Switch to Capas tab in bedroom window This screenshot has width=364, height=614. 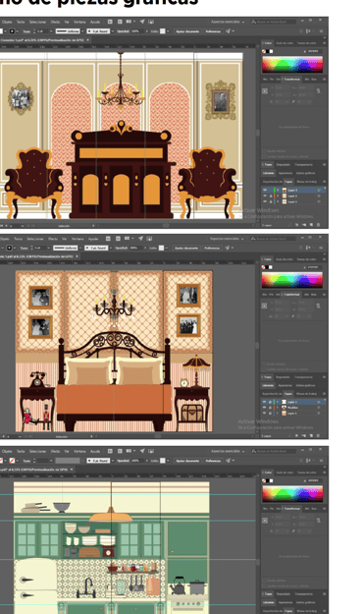pyautogui.click(x=288, y=394)
